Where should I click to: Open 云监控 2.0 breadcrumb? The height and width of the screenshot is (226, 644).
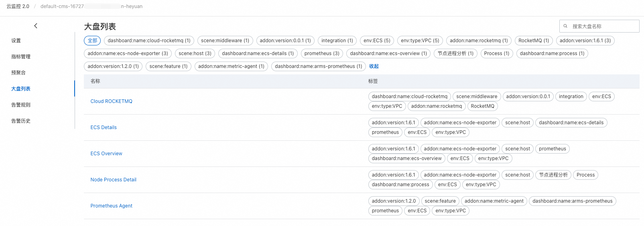point(18,6)
